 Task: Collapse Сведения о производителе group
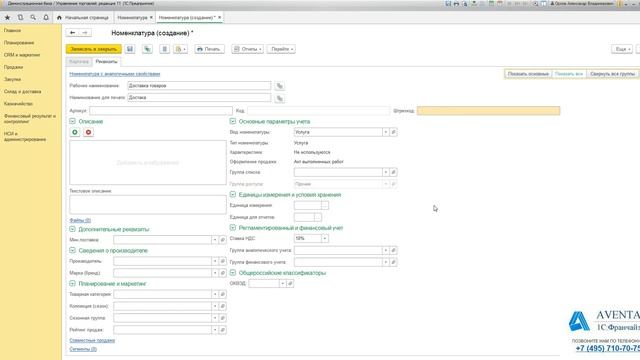(72, 250)
